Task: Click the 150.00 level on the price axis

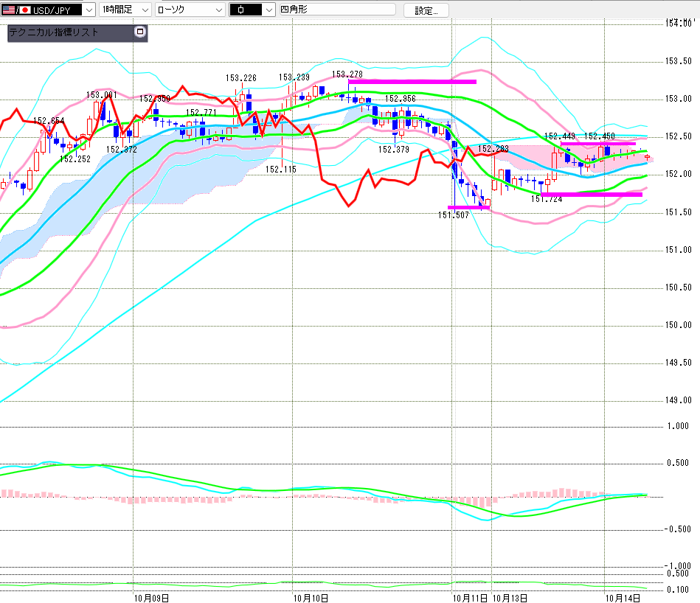Action: click(x=678, y=325)
